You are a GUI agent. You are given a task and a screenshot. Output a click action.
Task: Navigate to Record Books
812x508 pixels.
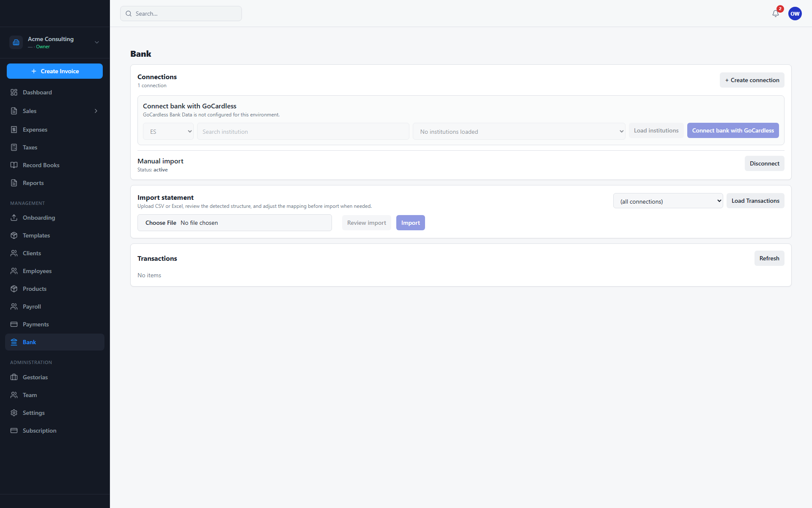click(55, 165)
